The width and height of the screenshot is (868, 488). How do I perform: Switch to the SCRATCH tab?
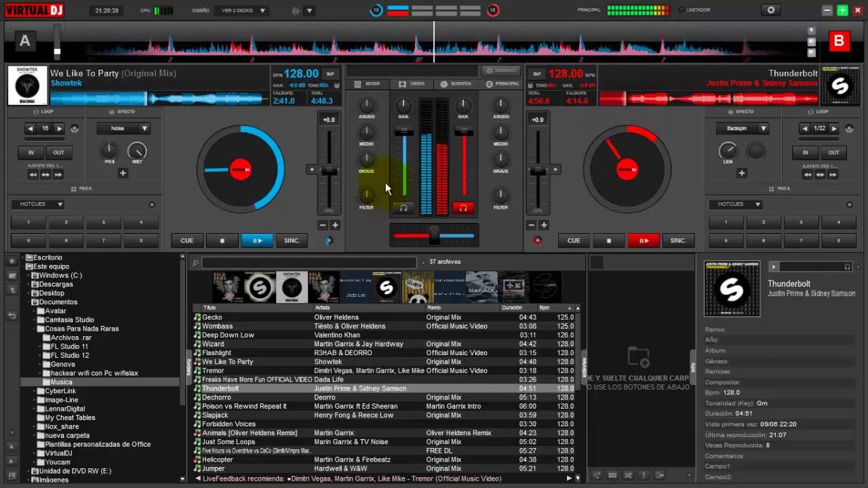456,83
